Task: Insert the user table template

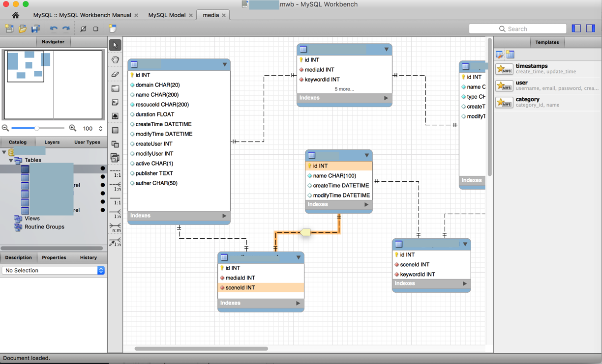Action: pyautogui.click(x=547, y=85)
